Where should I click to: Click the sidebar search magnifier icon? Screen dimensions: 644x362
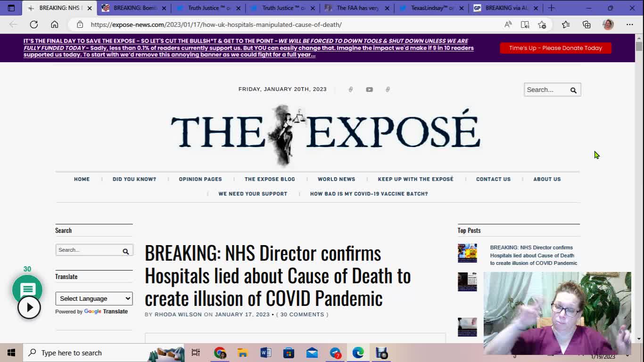(126, 251)
